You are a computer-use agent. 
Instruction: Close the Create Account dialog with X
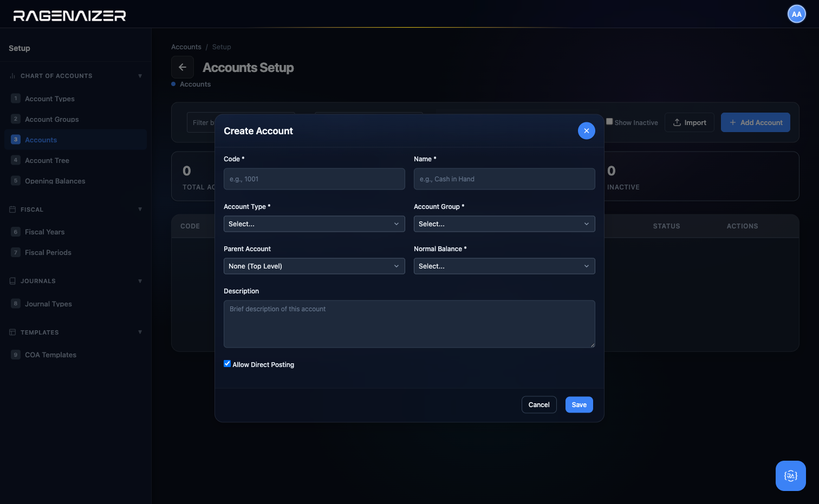pyautogui.click(x=587, y=130)
